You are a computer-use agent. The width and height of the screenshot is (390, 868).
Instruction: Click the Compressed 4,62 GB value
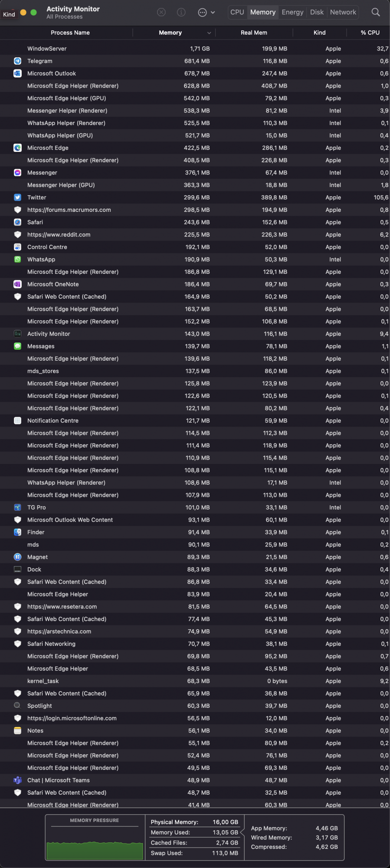[x=327, y=847]
